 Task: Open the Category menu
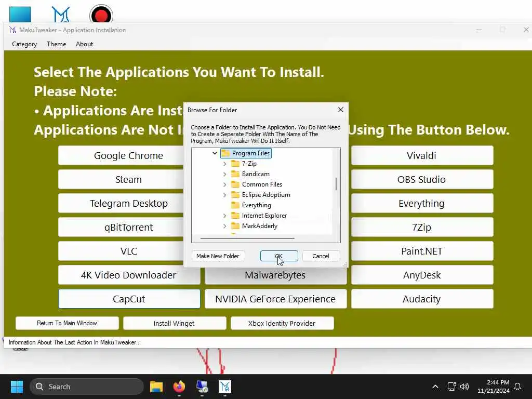(24, 44)
